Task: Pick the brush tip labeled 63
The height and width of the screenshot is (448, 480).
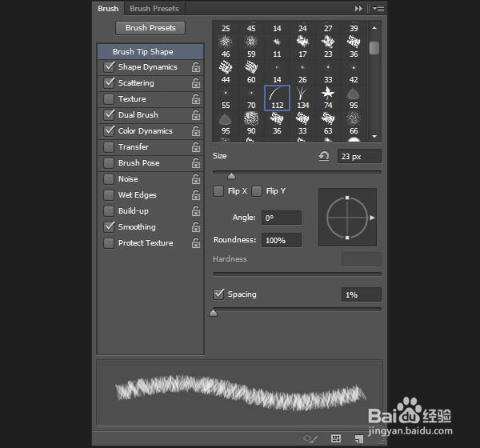Action: pyautogui.click(x=328, y=123)
